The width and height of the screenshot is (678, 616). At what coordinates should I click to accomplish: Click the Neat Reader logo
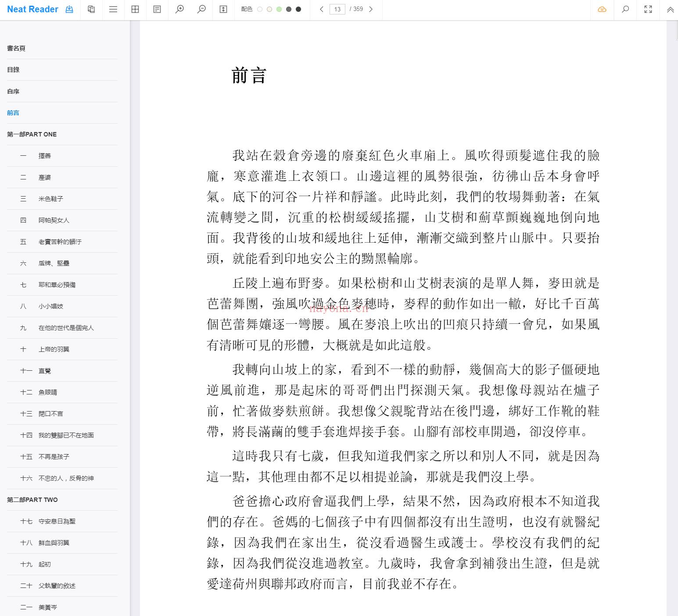point(32,9)
